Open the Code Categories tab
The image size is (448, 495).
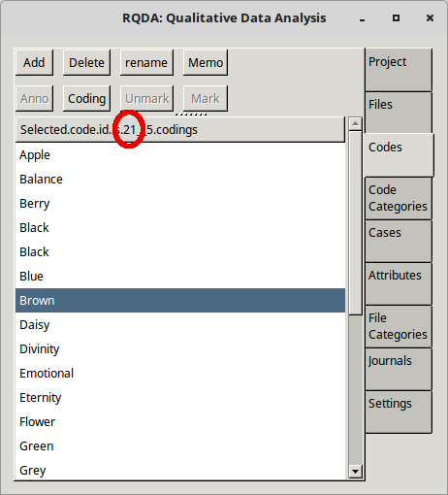pos(399,198)
